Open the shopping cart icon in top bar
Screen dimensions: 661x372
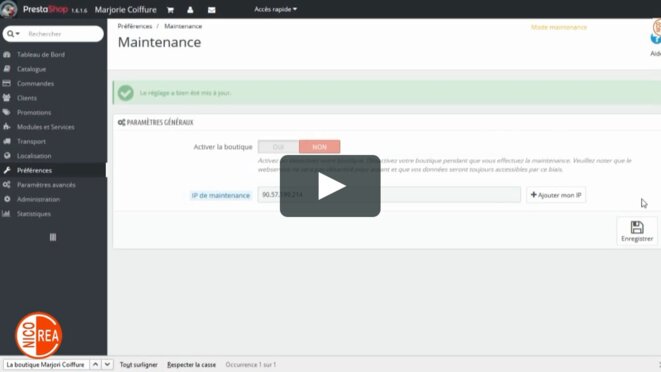[x=170, y=10]
